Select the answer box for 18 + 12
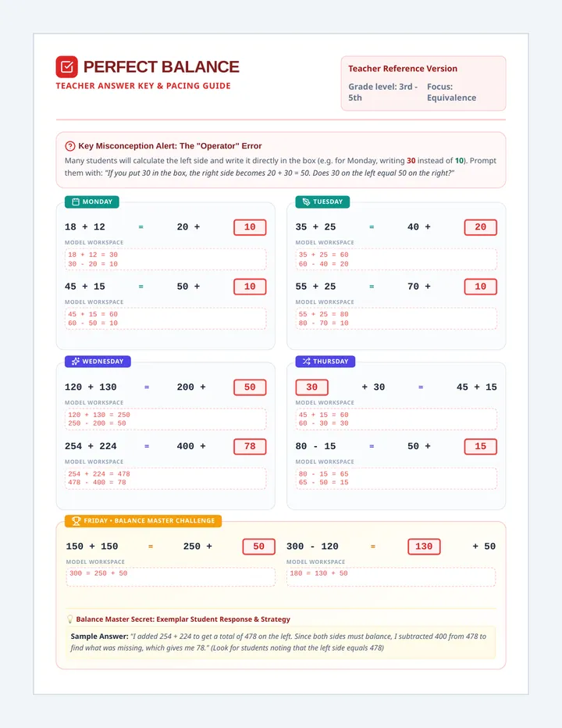 pos(250,227)
